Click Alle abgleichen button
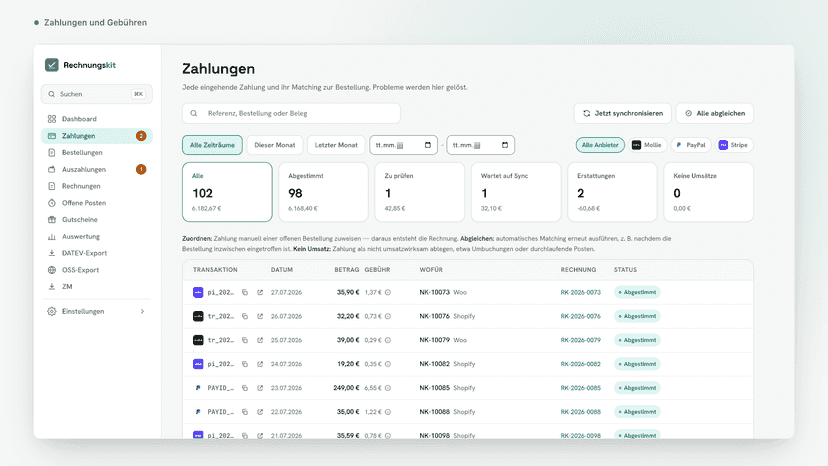Image resolution: width=828 pixels, height=466 pixels. 715,114
